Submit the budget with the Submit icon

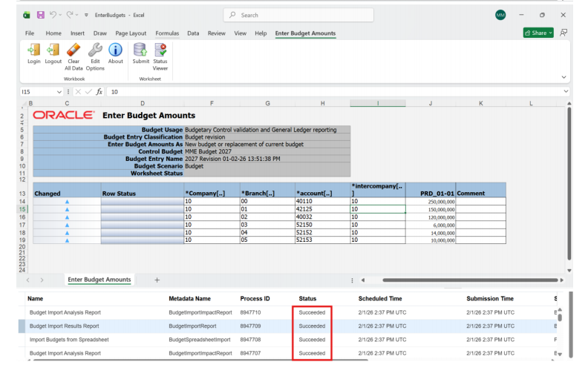140,50
